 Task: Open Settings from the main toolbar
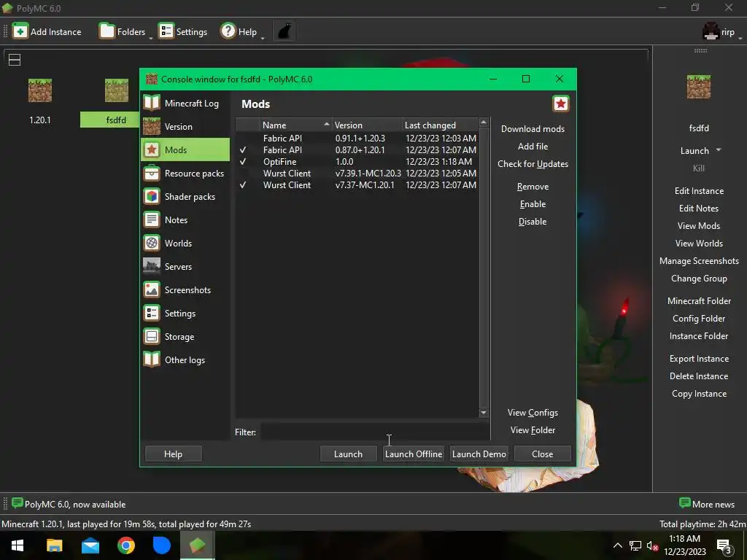[x=183, y=31]
